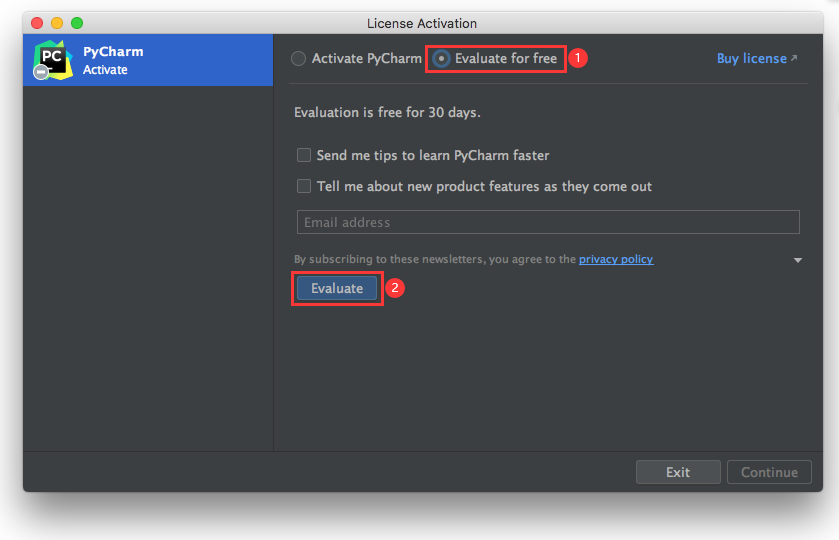Click the PyCharm PC logo icon

pyautogui.click(x=52, y=60)
